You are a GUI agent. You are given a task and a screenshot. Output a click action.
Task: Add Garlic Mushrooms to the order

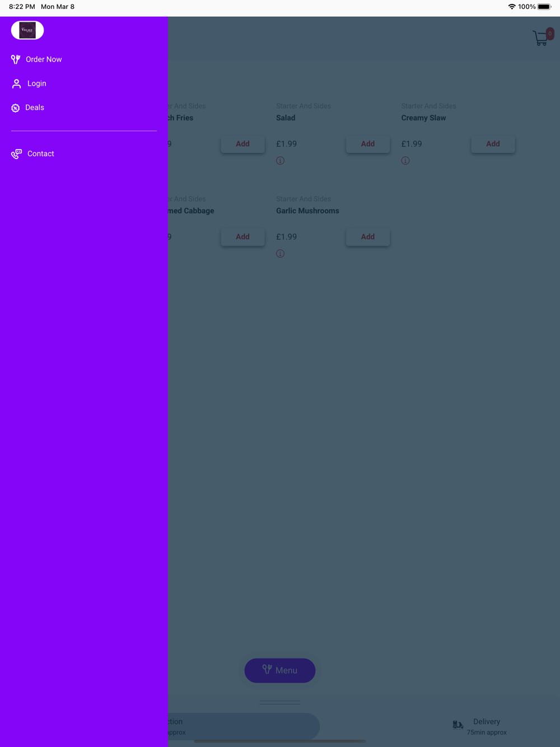point(368,237)
